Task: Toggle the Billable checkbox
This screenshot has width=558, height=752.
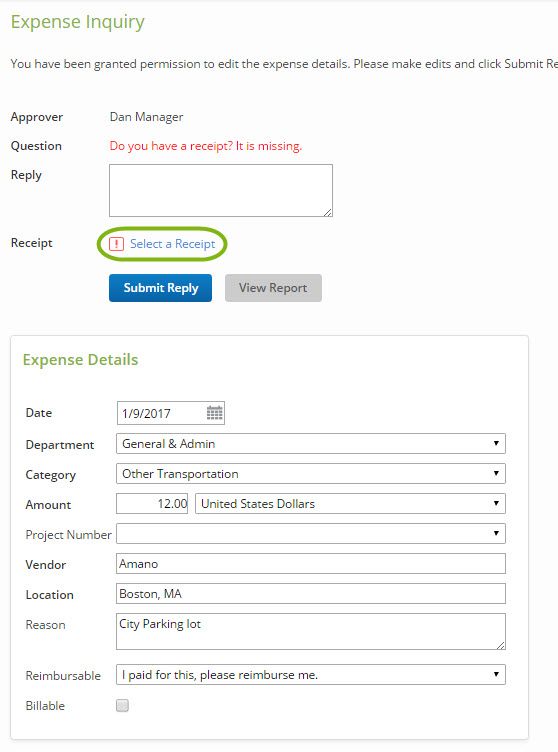Action: (122, 705)
